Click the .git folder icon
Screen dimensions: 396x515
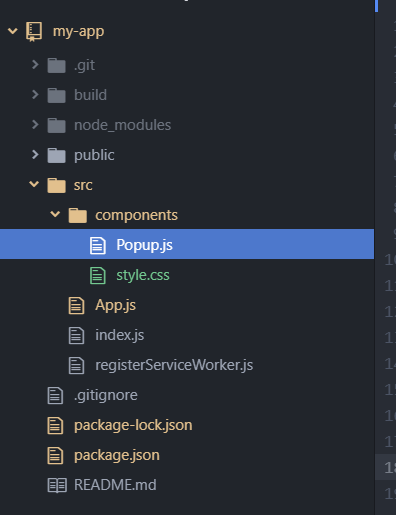(56, 65)
